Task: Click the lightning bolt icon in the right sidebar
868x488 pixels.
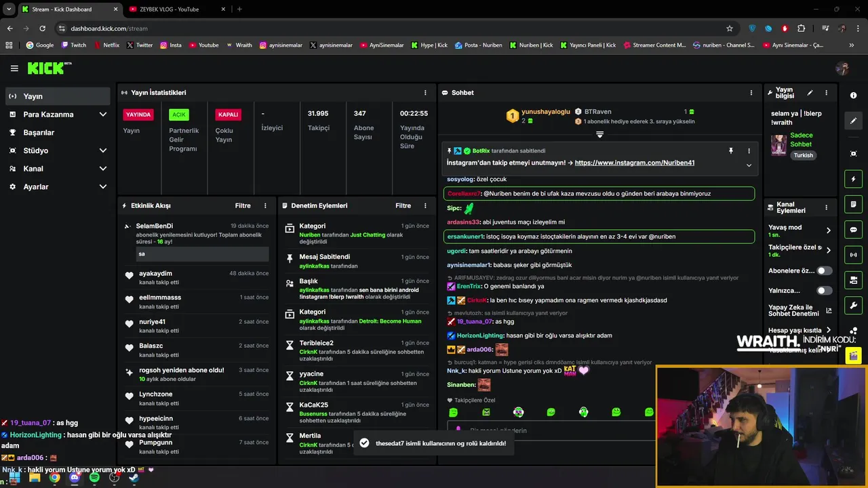Action: pyautogui.click(x=854, y=179)
